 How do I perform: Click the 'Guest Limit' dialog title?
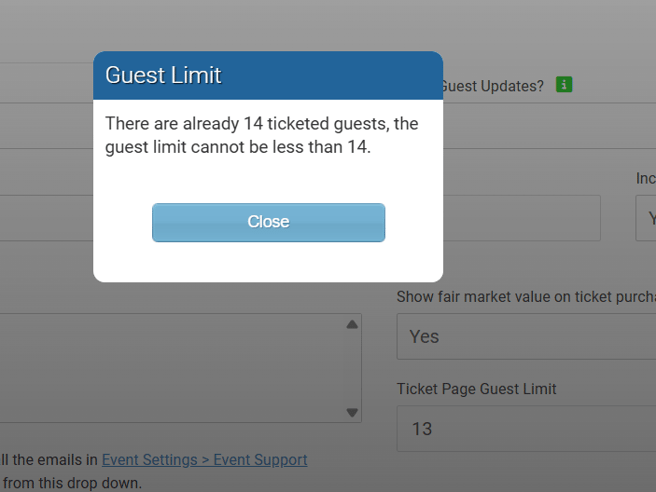163,75
